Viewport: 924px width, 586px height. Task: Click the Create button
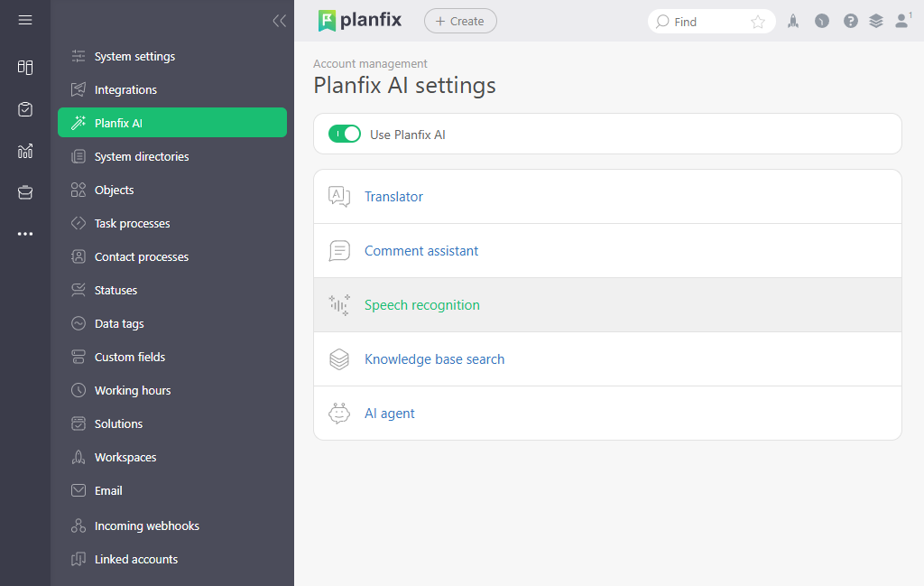(x=460, y=22)
